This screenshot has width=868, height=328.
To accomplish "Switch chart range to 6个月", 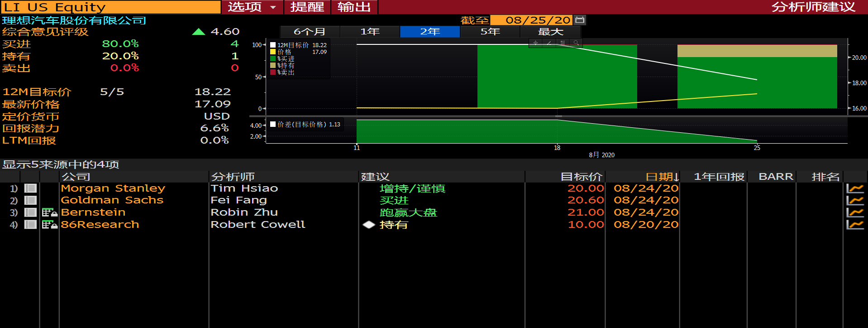I will point(310,32).
